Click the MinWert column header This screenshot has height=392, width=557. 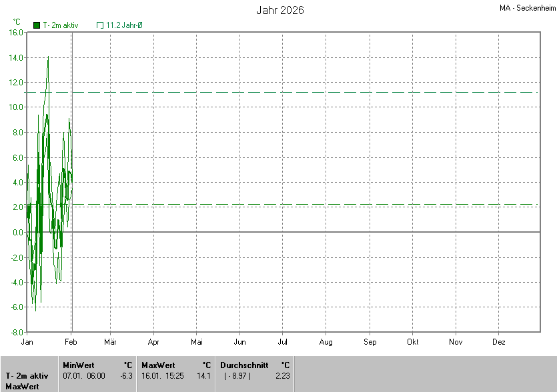click(78, 365)
